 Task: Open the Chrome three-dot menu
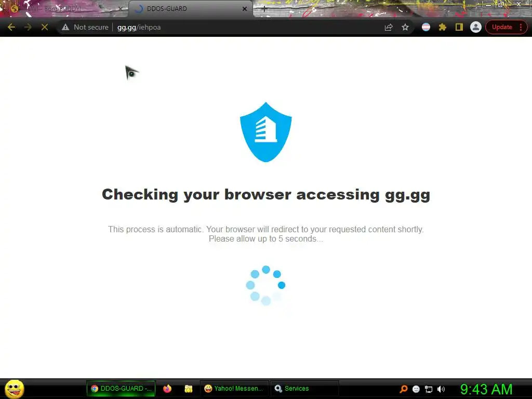[x=521, y=27]
